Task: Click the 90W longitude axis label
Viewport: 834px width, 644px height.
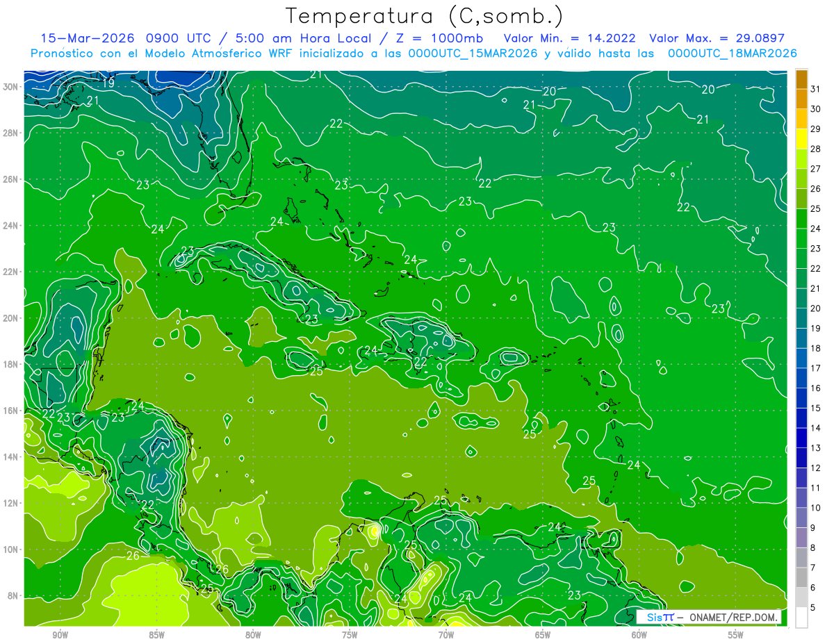Action: (60, 636)
